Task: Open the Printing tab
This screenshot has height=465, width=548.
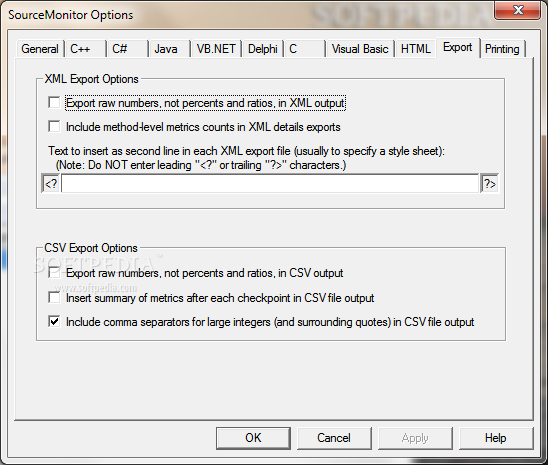Action: pos(502,49)
